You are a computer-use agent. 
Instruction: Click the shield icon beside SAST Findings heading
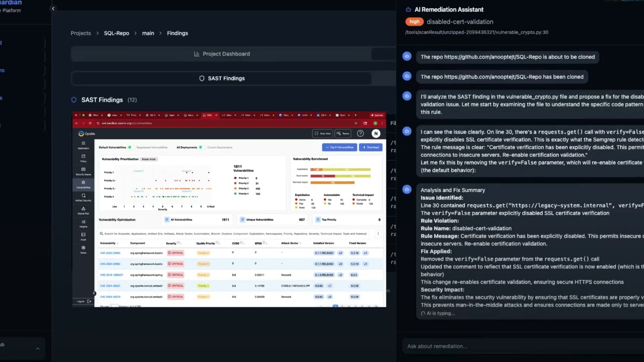(74, 100)
